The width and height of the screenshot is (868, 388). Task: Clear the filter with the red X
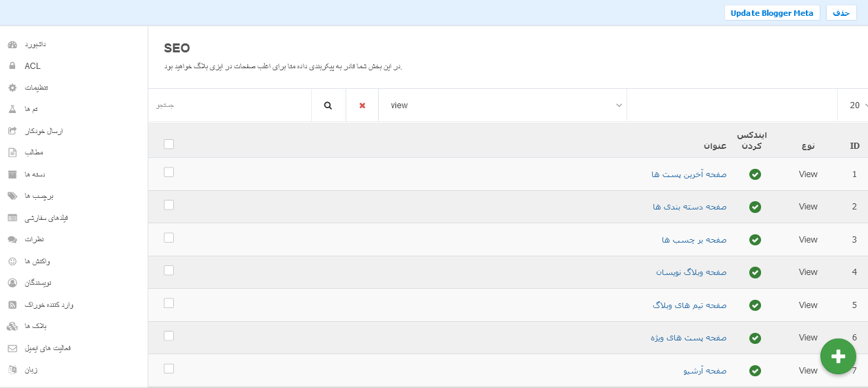(x=362, y=105)
